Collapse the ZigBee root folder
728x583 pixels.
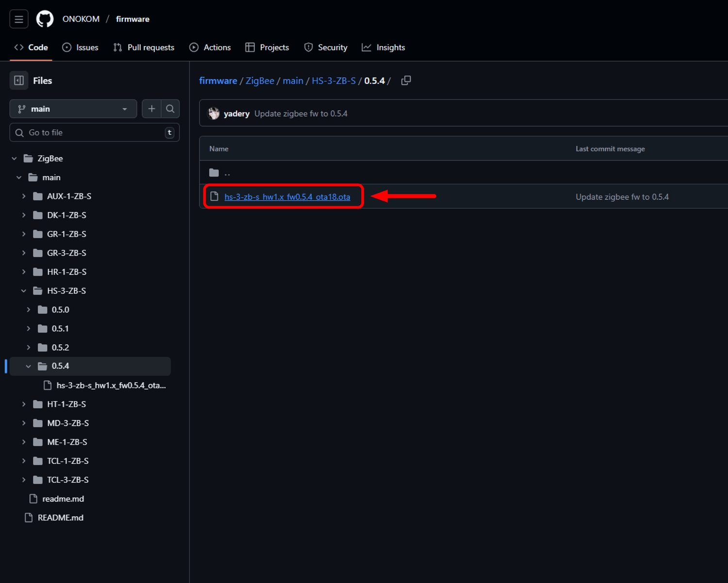click(15, 159)
